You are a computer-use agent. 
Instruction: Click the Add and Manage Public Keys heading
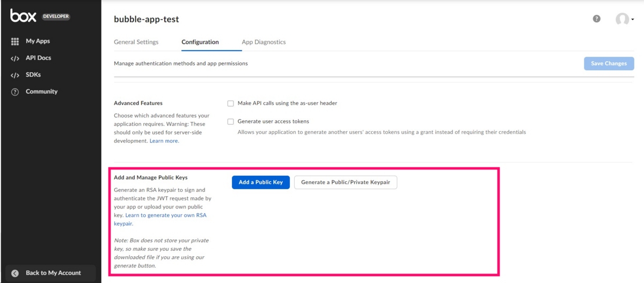[150, 177]
